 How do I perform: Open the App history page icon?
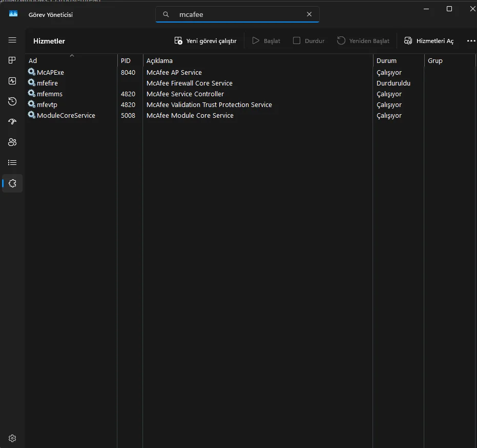coord(12,101)
